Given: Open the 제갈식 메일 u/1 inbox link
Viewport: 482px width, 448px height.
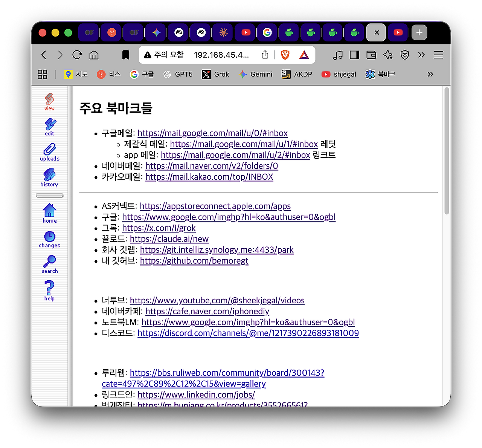Looking at the screenshot, I should 244,144.
